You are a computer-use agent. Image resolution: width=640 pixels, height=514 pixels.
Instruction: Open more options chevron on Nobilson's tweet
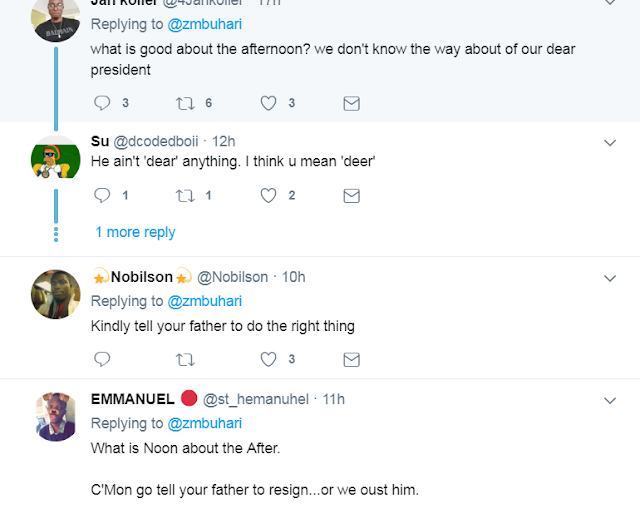click(610, 277)
